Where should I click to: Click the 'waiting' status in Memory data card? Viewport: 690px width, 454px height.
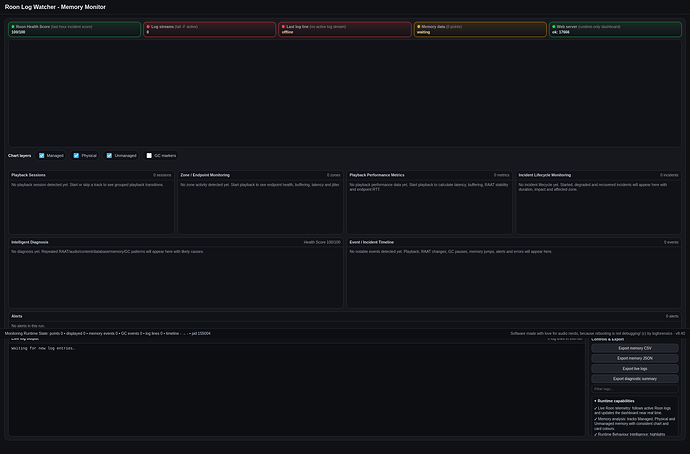(x=423, y=32)
